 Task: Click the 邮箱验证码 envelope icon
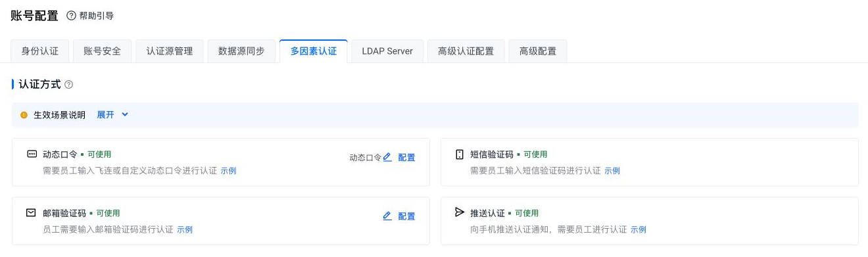click(x=31, y=213)
